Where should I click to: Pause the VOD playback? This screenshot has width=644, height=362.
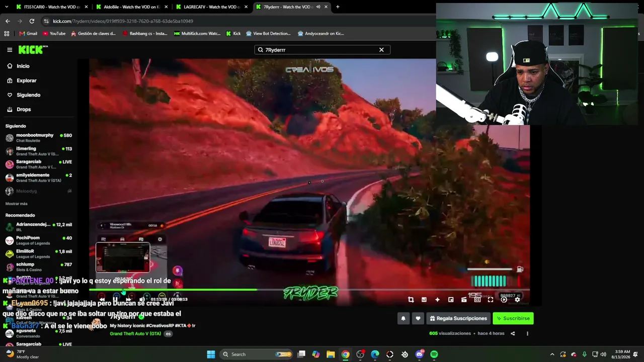(x=115, y=299)
